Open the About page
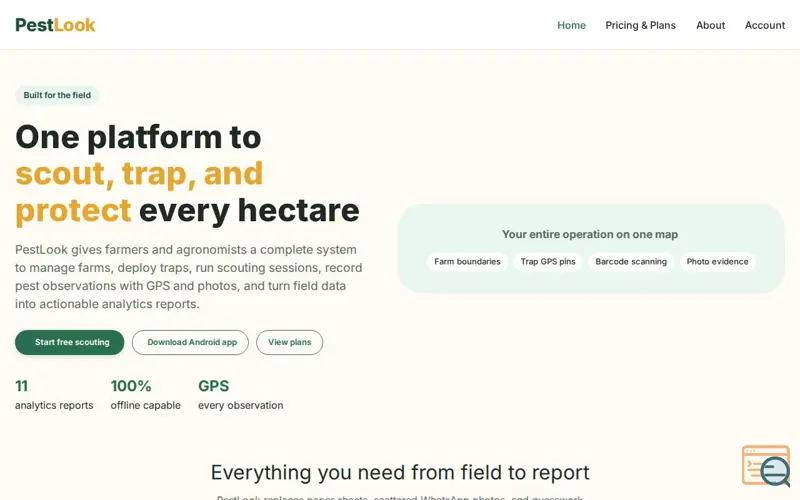This screenshot has width=800, height=500. pyautogui.click(x=710, y=25)
